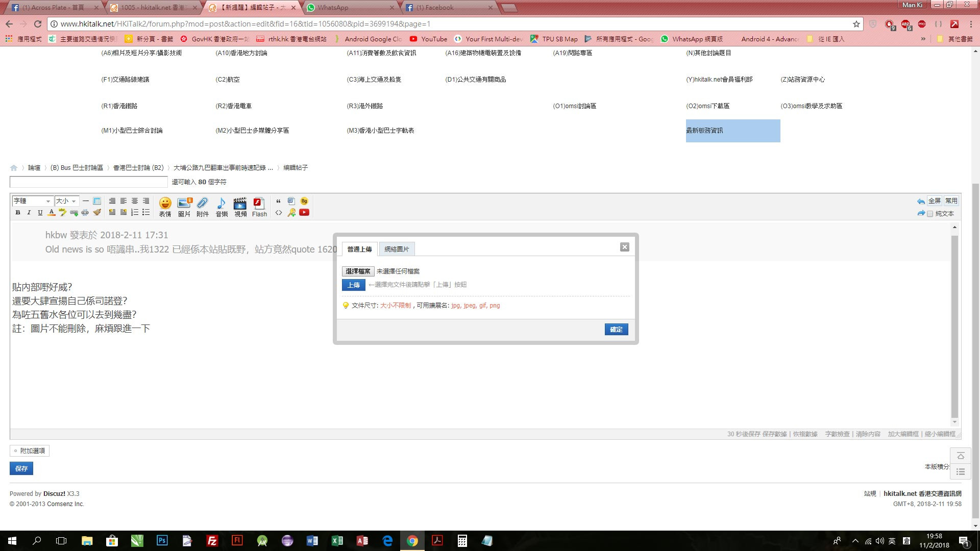Open the font color picker
This screenshot has height=551, width=980.
(52, 213)
